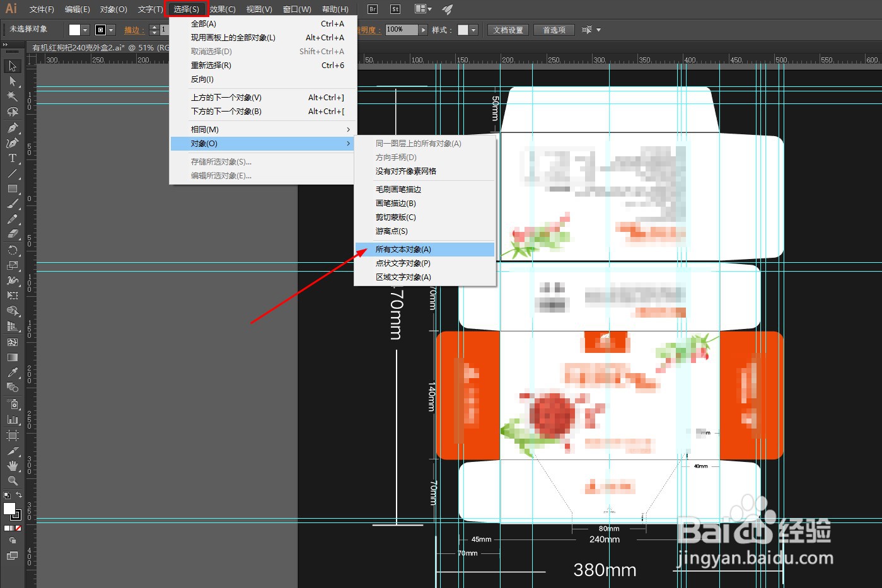
Task: Click the toolbox white fill swatch
Action: [9, 509]
